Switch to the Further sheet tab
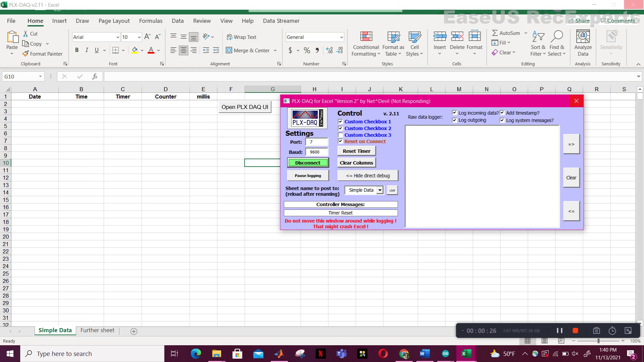Image resolution: width=644 pixels, height=362 pixels. pyautogui.click(x=97, y=330)
